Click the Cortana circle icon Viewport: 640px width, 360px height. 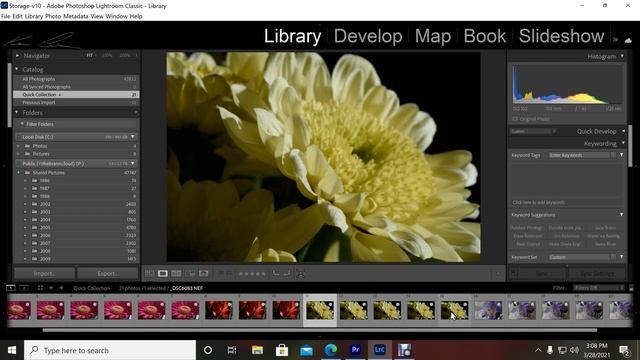[x=208, y=350]
